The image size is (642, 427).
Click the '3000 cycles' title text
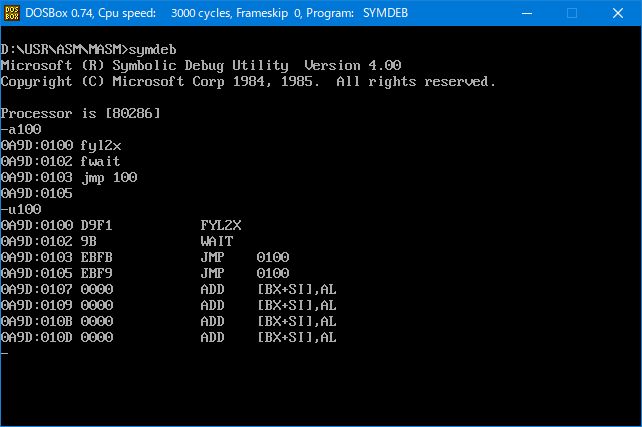(201, 13)
